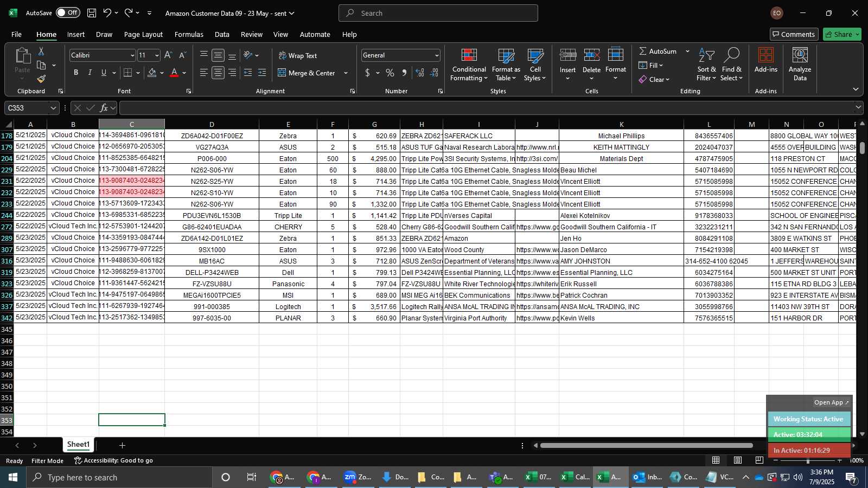Switch to the Insert tab
Image resolution: width=868 pixels, height=488 pixels.
(x=76, y=34)
